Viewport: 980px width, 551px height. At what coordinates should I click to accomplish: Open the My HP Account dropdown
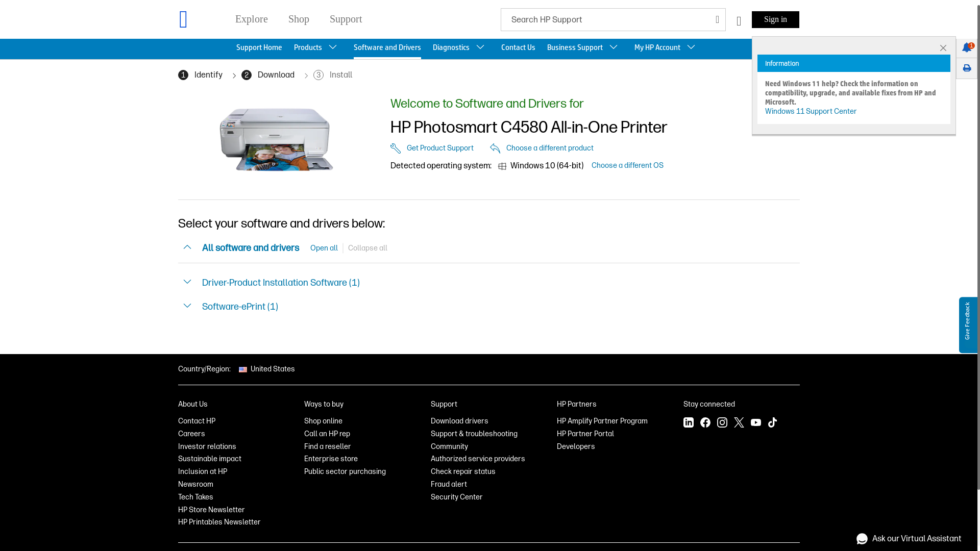(665, 47)
